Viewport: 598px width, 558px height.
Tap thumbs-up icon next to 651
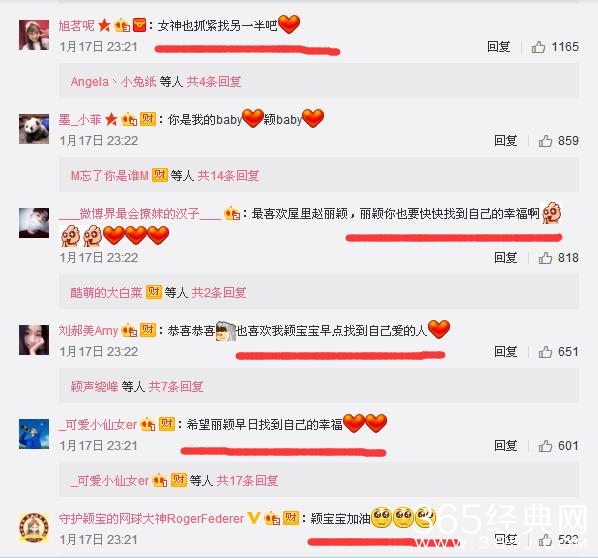[x=545, y=352]
